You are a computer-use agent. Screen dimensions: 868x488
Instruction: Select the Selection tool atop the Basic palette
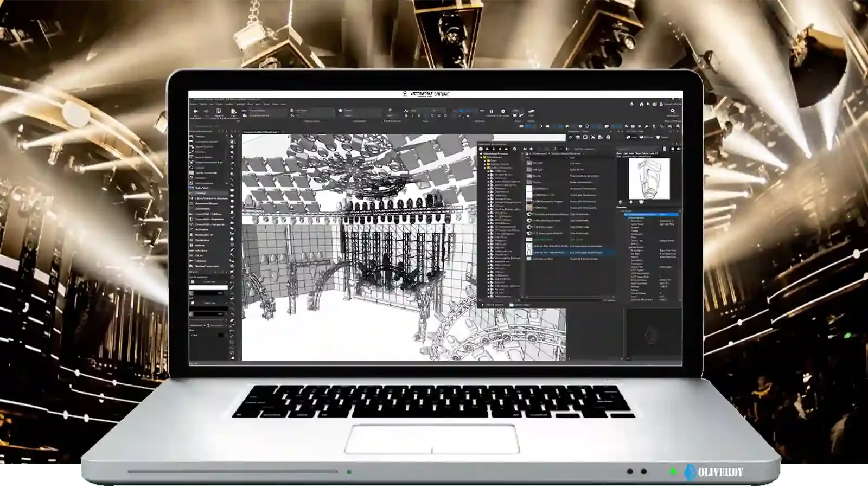click(232, 136)
